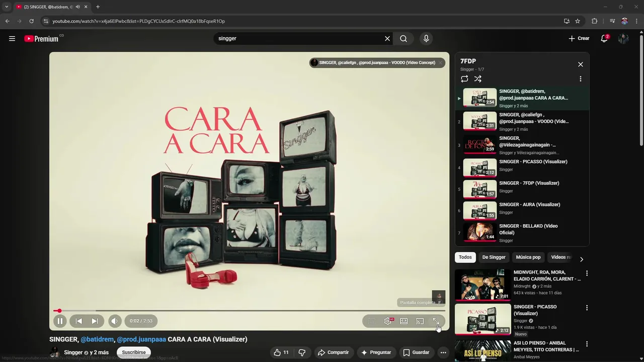Expand filter chips with the right chevron

click(582, 259)
